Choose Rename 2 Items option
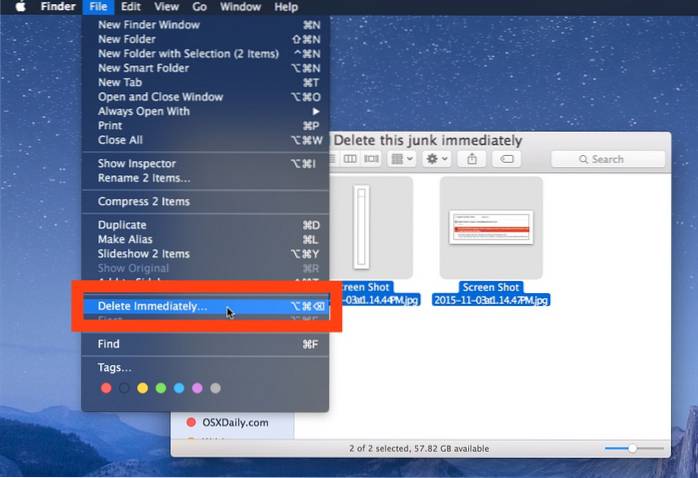 pyautogui.click(x=143, y=178)
